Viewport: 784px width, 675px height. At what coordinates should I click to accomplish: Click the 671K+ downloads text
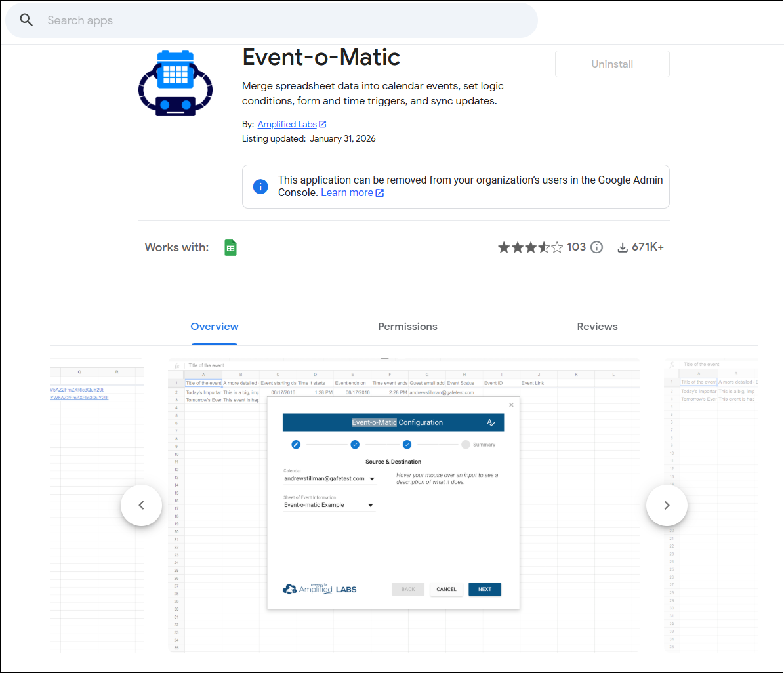[648, 247]
